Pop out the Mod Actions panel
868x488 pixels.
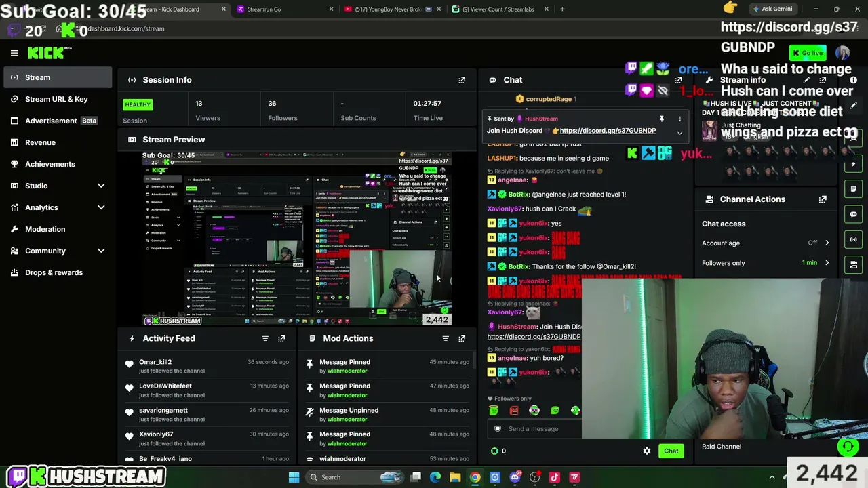(462, 338)
